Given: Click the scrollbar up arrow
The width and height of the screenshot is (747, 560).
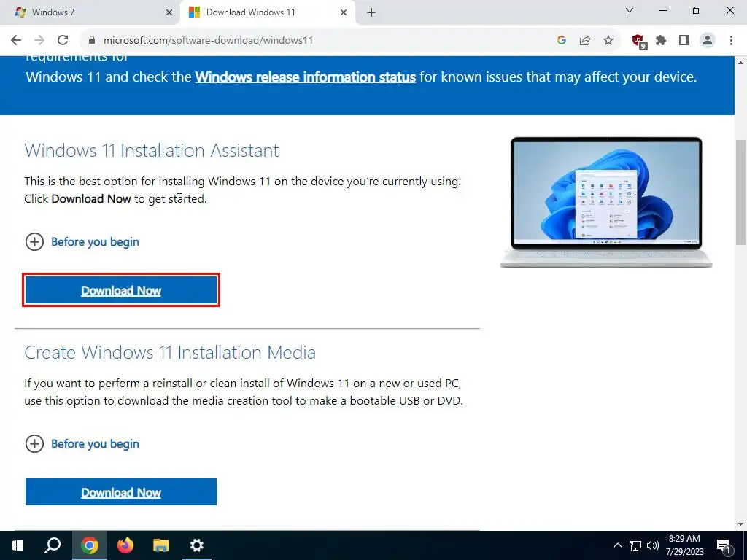Looking at the screenshot, I should pyautogui.click(x=741, y=63).
